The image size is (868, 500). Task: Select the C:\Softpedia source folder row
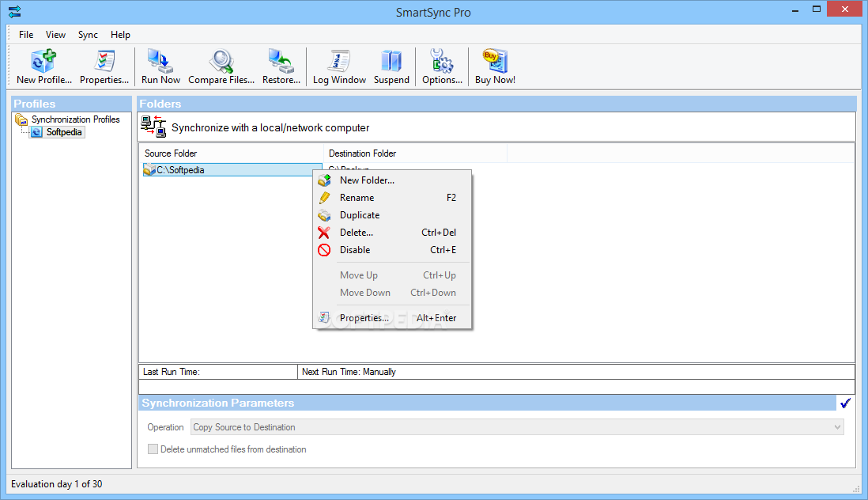[x=232, y=169]
